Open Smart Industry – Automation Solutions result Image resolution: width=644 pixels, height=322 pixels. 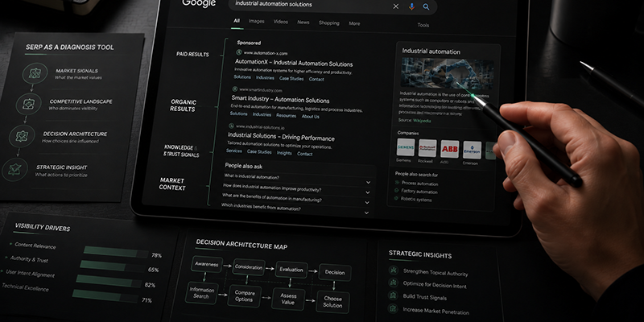pyautogui.click(x=280, y=100)
